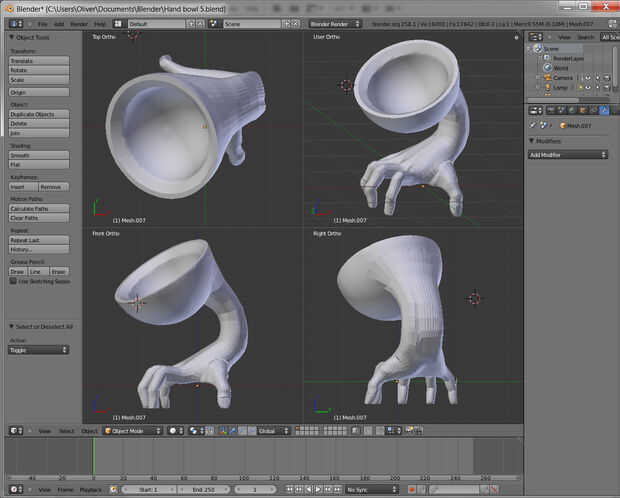Viewport: 620px width, 498px height.
Task: Toggle Lamp renderability in outliner
Action: coord(607,87)
